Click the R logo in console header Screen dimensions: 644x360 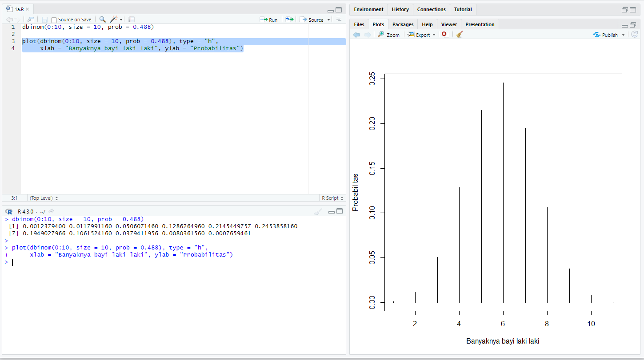click(9, 211)
